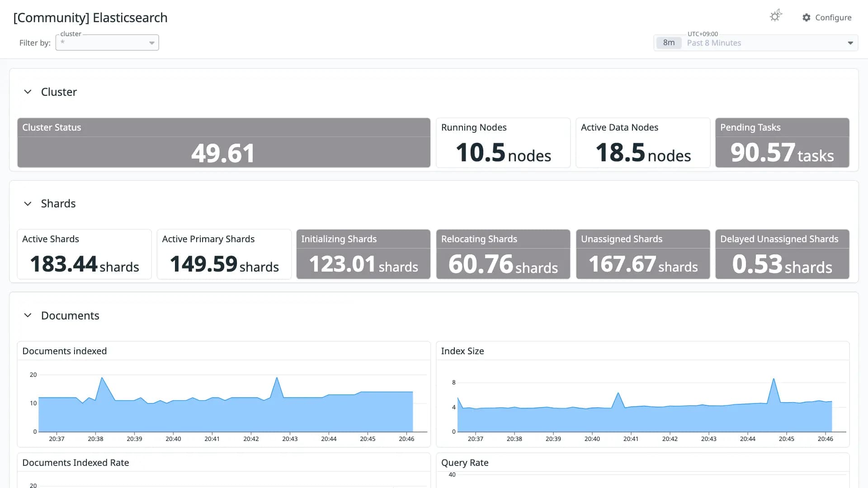Click the 8m time badge
Screen dimensions: 868x488
[x=669, y=43]
